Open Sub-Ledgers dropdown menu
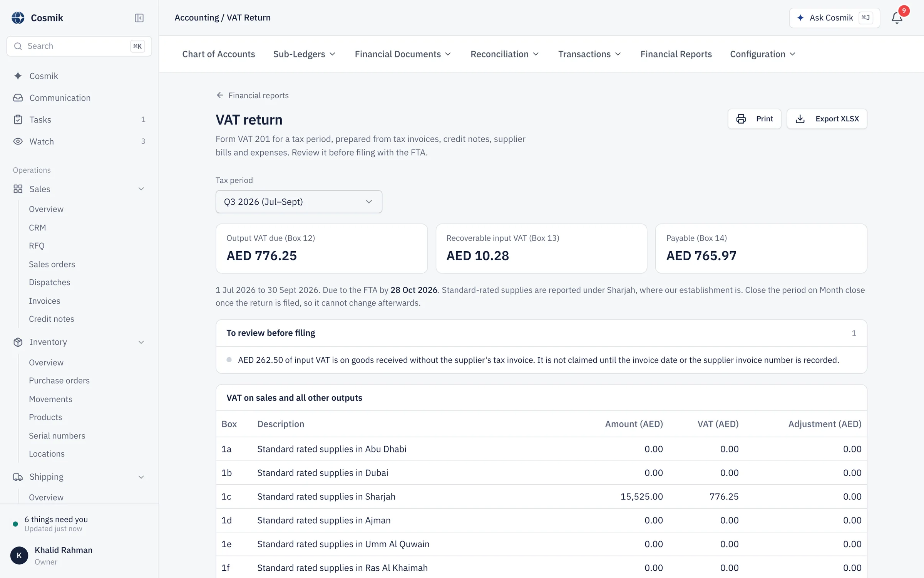 point(304,54)
